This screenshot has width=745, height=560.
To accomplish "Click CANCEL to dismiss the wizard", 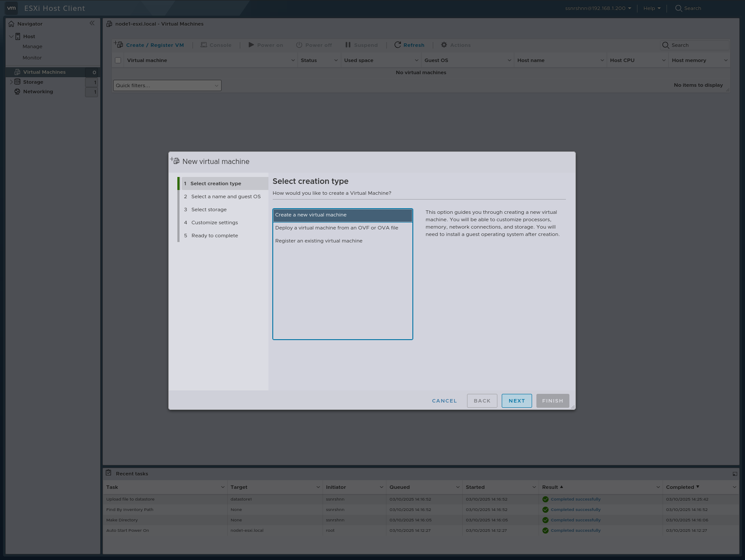I will (x=444, y=400).
